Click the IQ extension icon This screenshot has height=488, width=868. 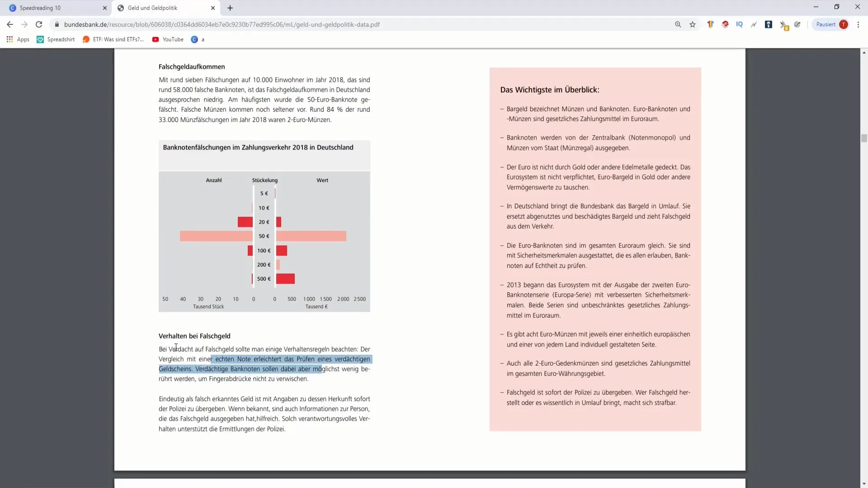click(739, 24)
